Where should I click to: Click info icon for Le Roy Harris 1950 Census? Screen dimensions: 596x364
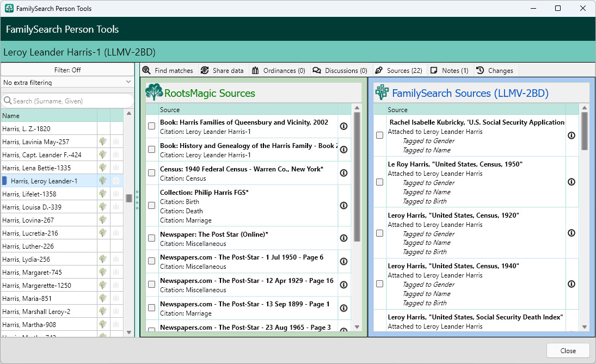click(572, 182)
